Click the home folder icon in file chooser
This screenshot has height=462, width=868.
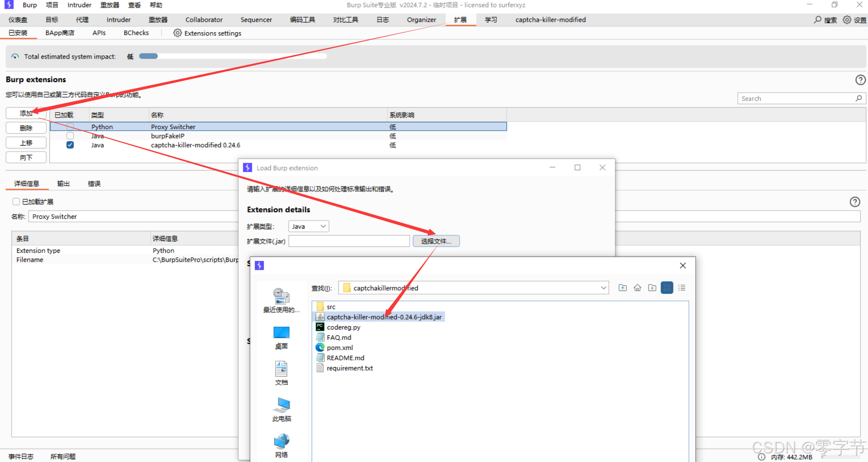[637, 288]
